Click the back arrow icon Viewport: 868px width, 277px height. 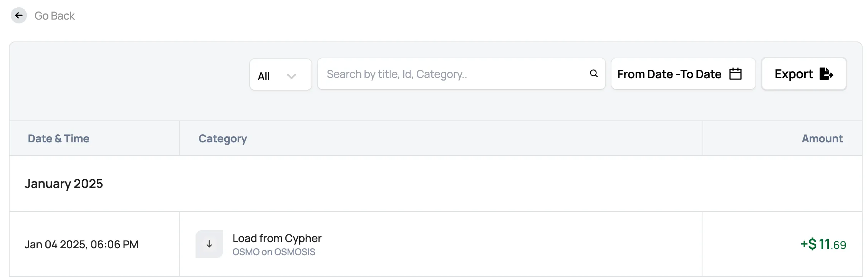point(18,16)
